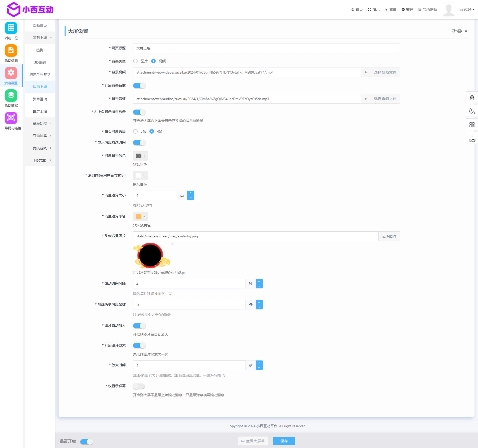The image size is (478, 448).
Task: Play the background video preview
Action: 366,72
